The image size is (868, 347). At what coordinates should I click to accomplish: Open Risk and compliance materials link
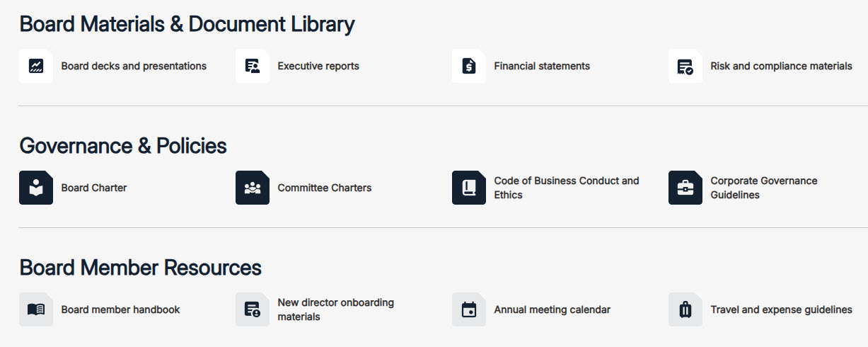[x=781, y=66]
